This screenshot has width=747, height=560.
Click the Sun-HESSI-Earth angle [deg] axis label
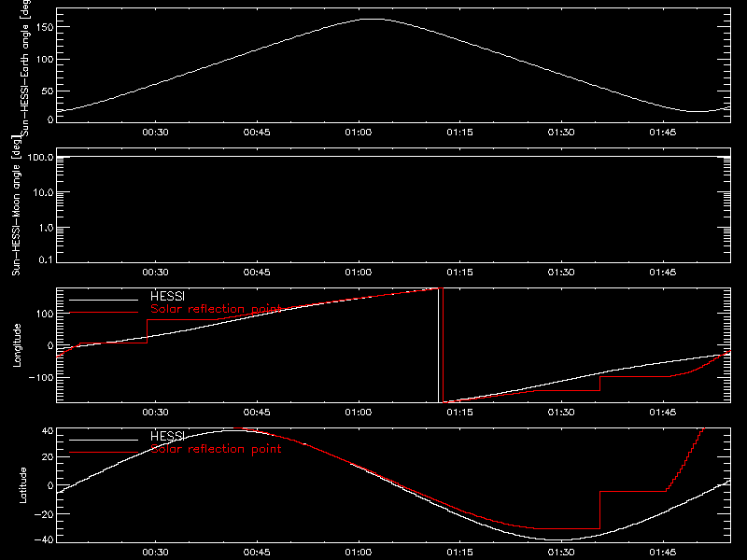[25, 67]
